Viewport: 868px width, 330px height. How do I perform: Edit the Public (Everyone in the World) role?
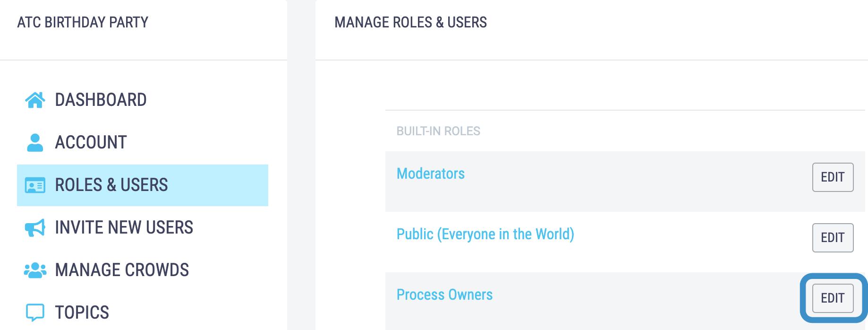tap(833, 238)
